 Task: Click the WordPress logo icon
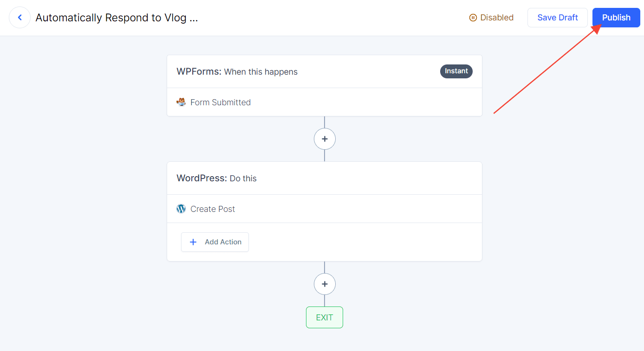[x=181, y=209]
